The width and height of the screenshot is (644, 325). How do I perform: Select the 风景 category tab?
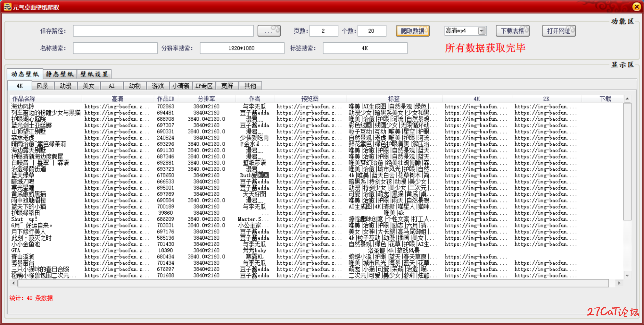42,86
